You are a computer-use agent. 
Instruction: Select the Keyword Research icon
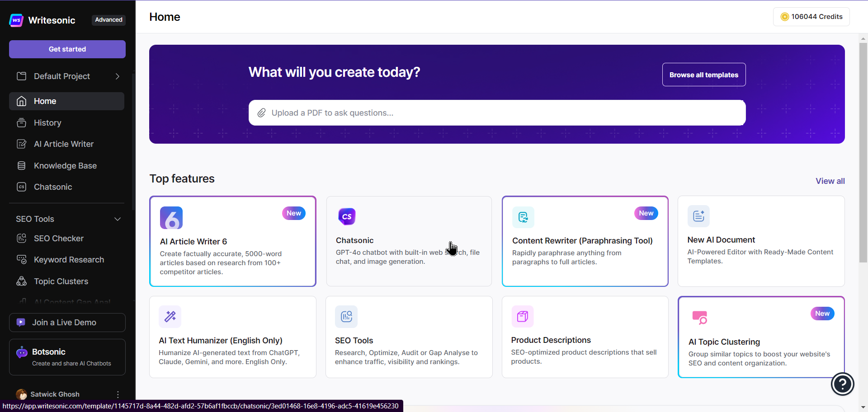tap(21, 259)
